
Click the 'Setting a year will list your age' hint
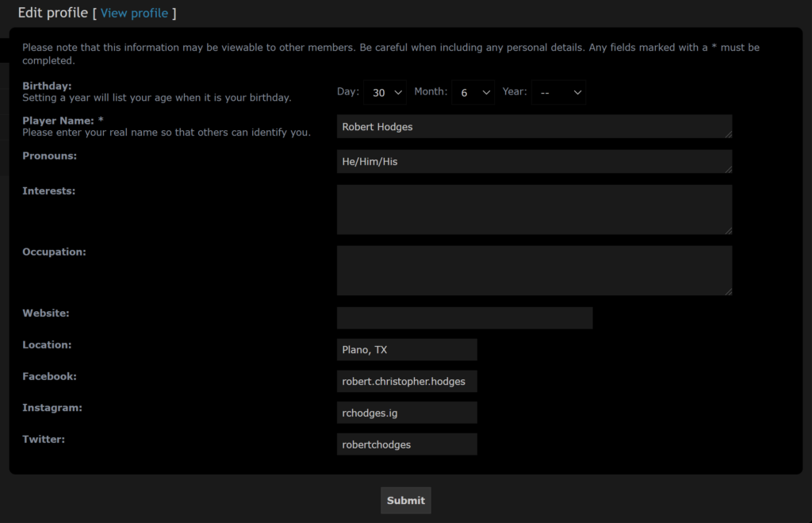pos(157,98)
